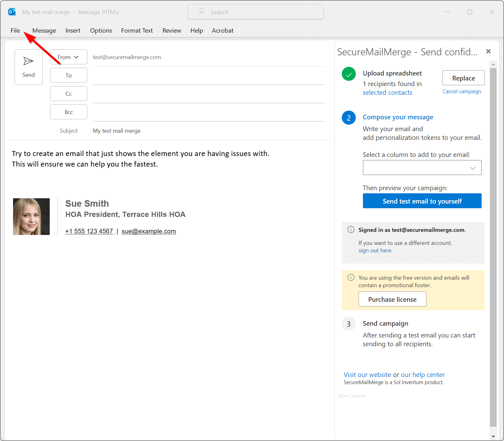This screenshot has height=441, width=504.
Task: Switch to the Format Text tab
Action: (x=137, y=30)
